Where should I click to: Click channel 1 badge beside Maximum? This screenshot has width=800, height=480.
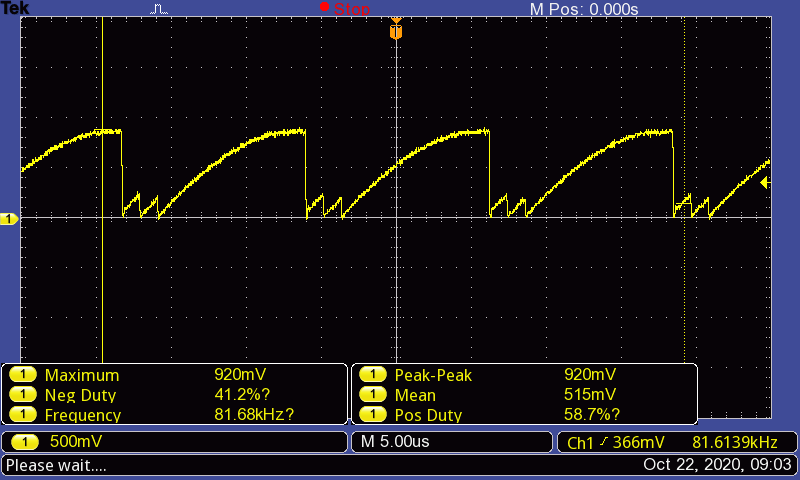23,375
